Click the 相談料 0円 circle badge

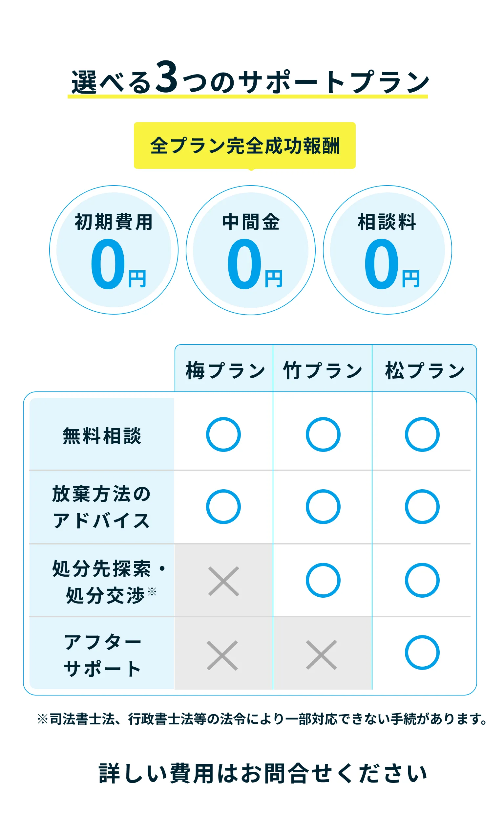387,250
